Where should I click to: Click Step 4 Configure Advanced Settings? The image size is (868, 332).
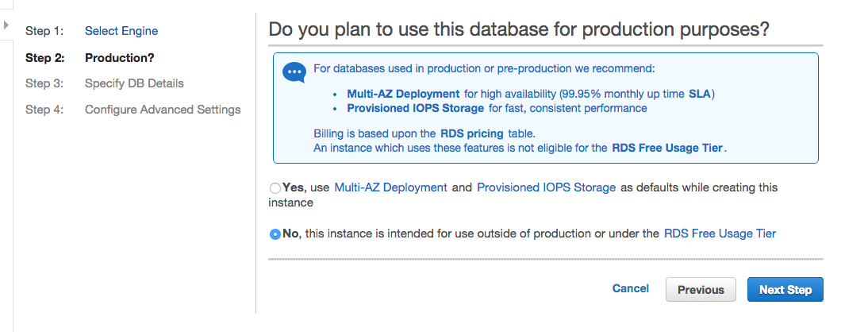(163, 109)
